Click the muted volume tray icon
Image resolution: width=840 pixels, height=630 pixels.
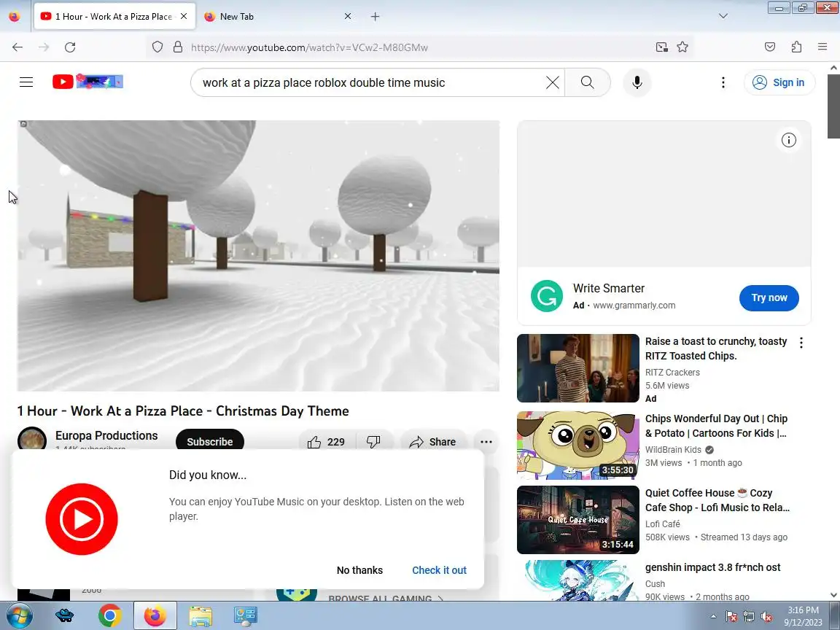pyautogui.click(x=766, y=617)
